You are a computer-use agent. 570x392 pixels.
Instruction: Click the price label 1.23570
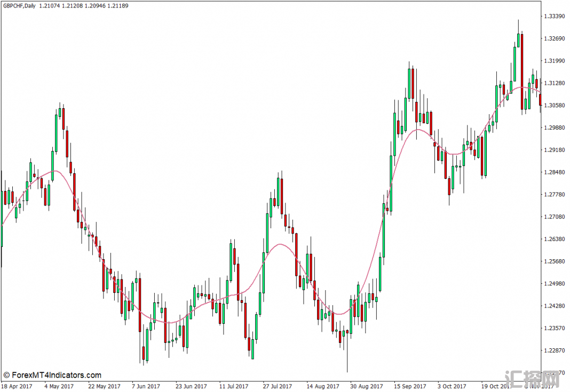click(555, 328)
